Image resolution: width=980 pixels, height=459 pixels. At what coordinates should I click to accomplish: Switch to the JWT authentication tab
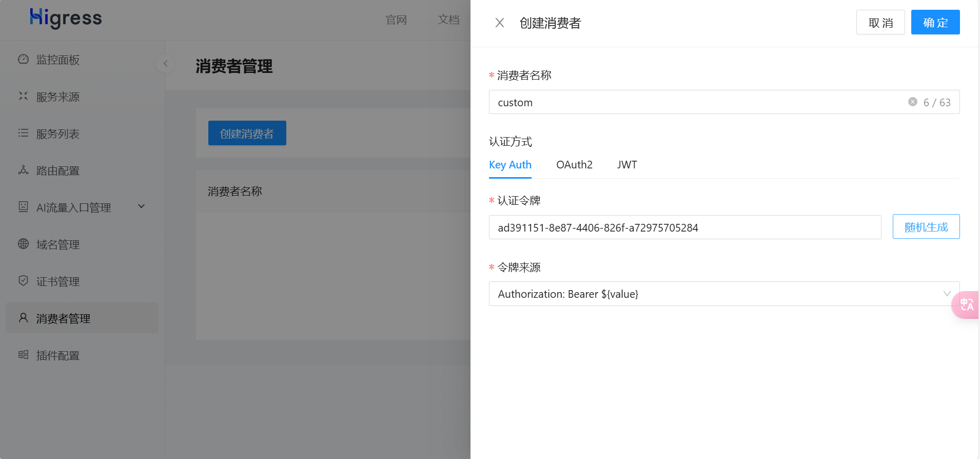(626, 165)
